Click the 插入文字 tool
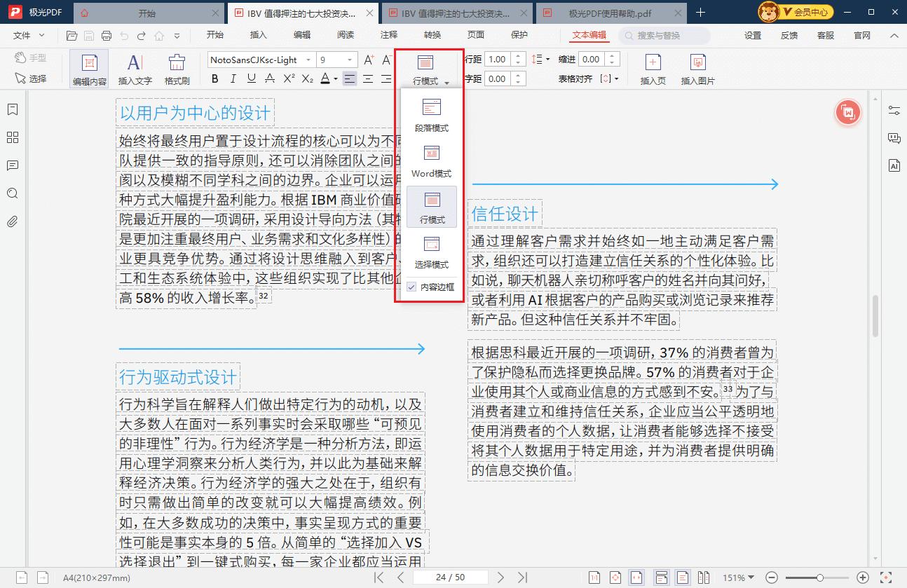The width and height of the screenshot is (907, 588). click(135, 69)
